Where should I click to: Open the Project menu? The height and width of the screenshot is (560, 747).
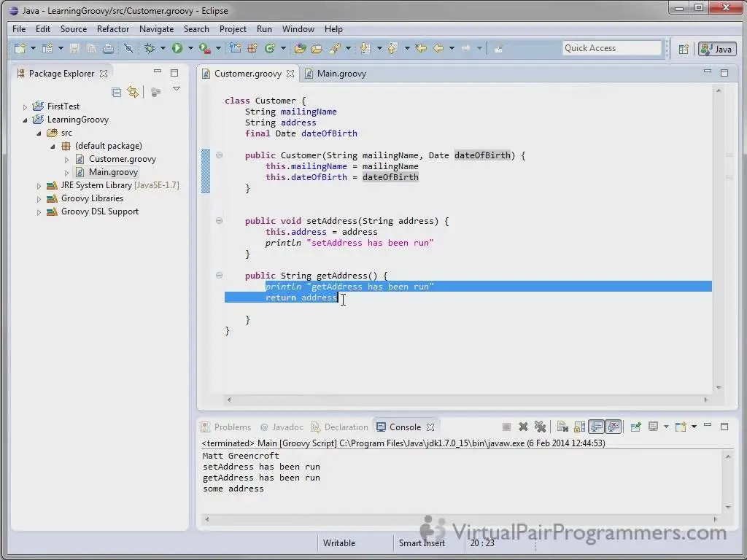click(233, 29)
